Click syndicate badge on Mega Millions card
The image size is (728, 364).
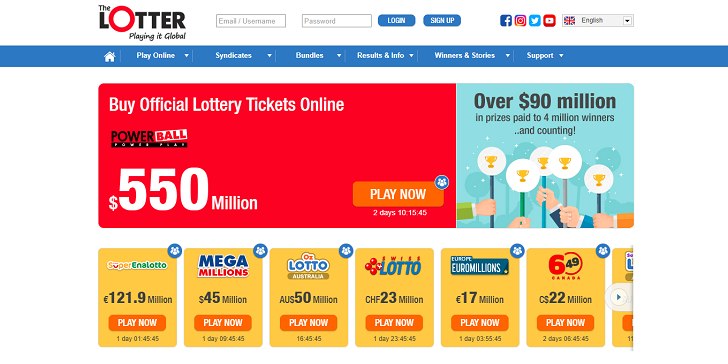coord(260,251)
